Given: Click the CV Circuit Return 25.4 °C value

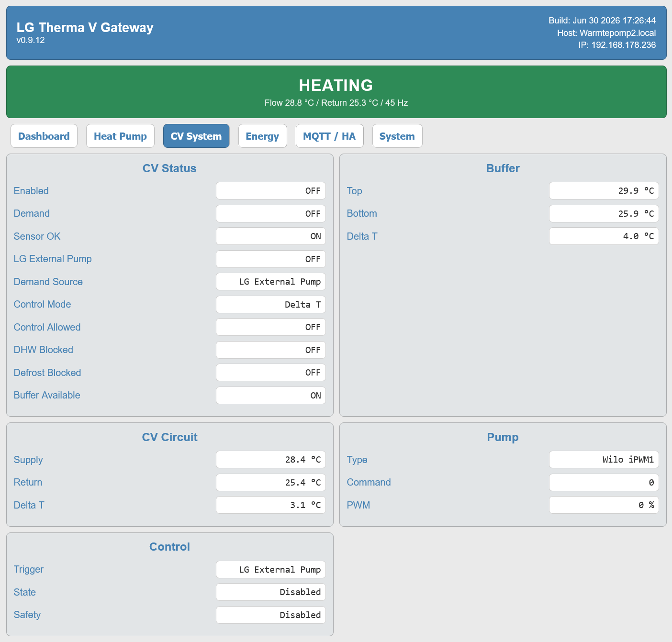Looking at the screenshot, I should [x=271, y=482].
